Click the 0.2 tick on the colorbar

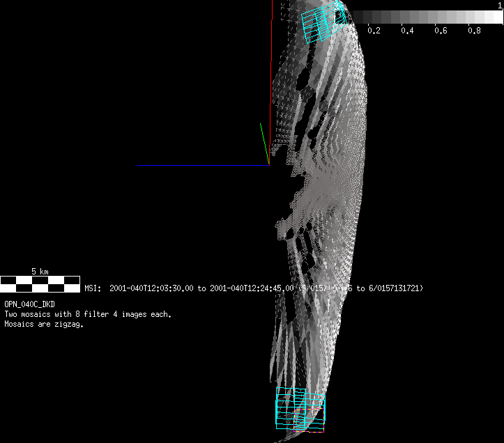[374, 31]
